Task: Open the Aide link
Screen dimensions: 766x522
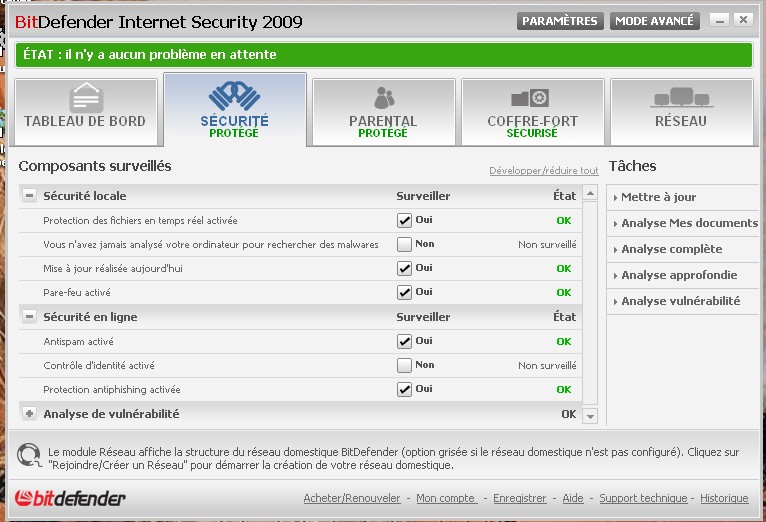Action: click(x=573, y=498)
